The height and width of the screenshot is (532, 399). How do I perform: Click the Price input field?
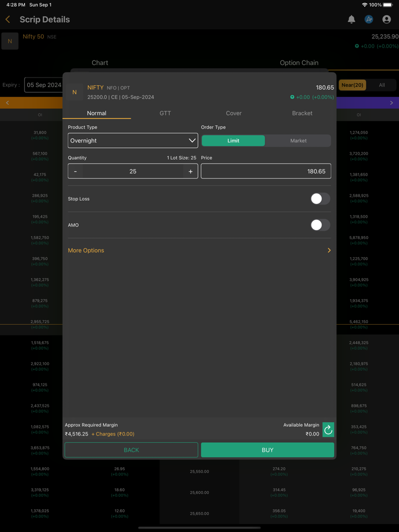tap(265, 171)
